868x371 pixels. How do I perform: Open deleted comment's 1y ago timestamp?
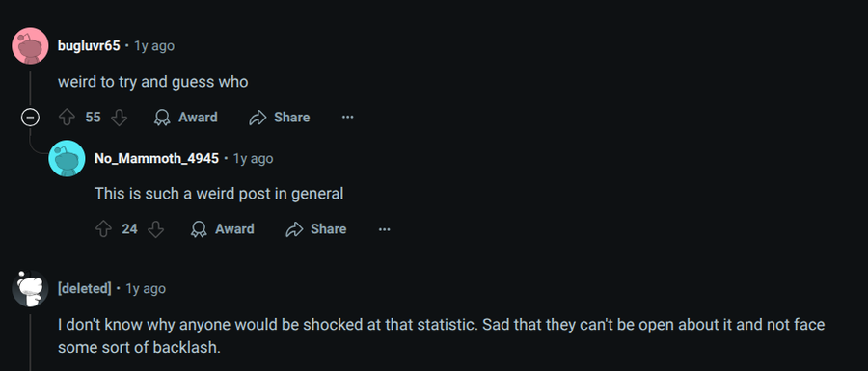146,289
